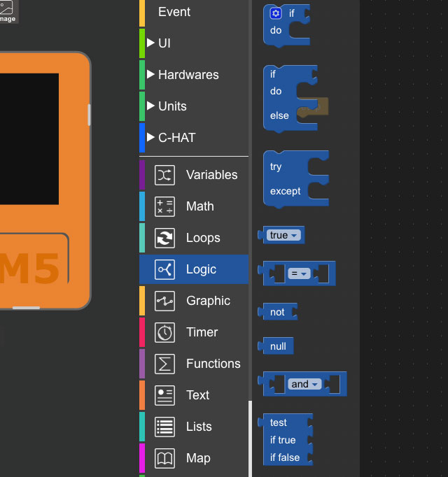Viewport: 448px width, 477px height.
Task: Select the Logic category
Action: [x=201, y=269]
